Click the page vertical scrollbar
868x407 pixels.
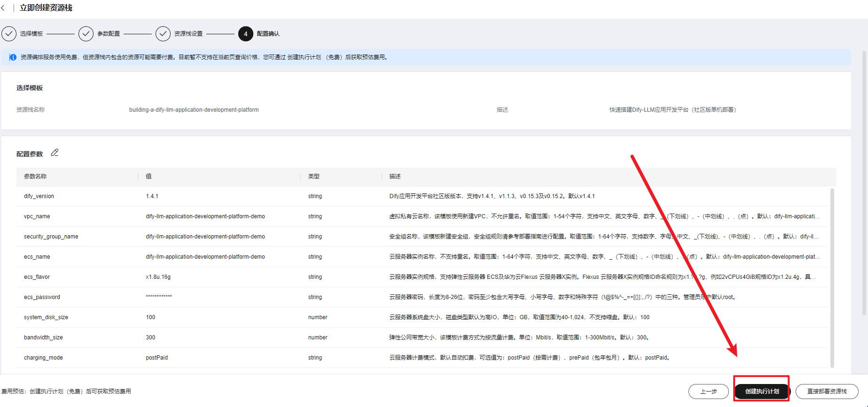click(865, 183)
